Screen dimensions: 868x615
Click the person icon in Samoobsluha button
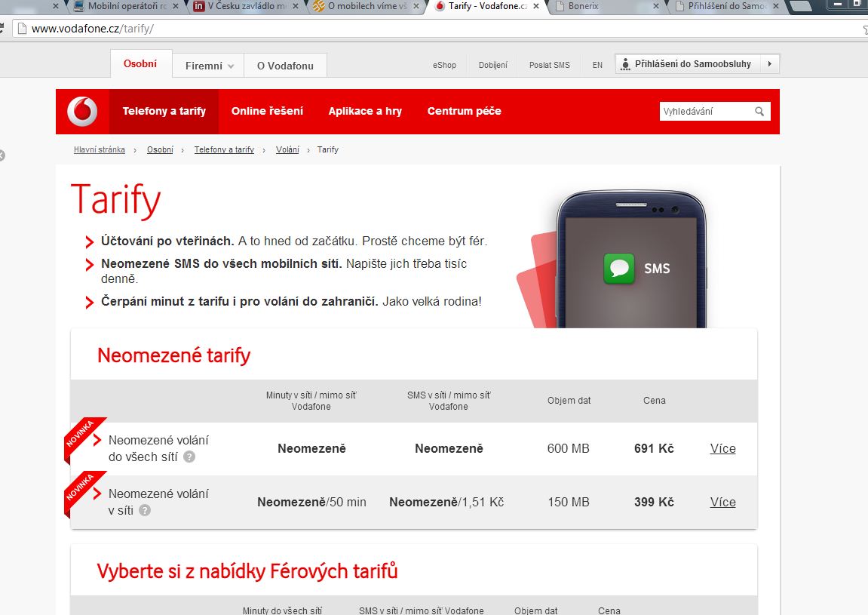(x=625, y=64)
